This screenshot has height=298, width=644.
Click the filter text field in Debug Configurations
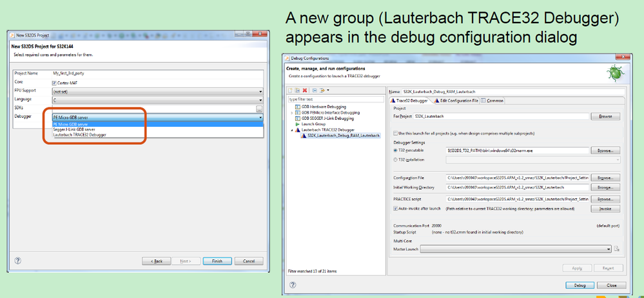336,98
